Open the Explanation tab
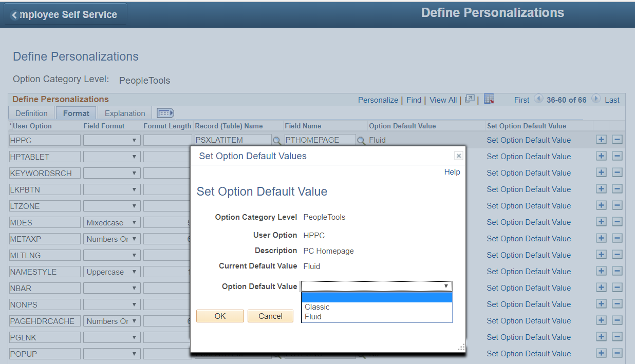Screen dimensions: 635x364 tap(124, 112)
